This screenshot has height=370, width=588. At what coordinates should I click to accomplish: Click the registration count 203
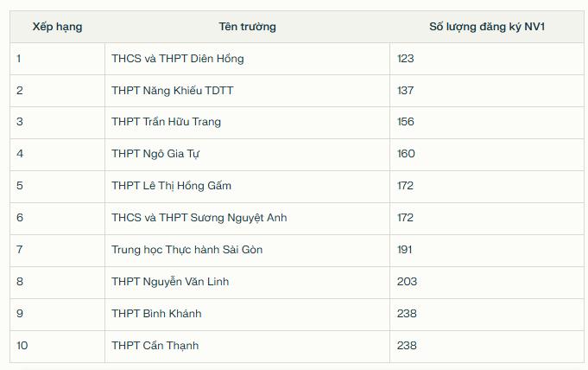point(407,282)
